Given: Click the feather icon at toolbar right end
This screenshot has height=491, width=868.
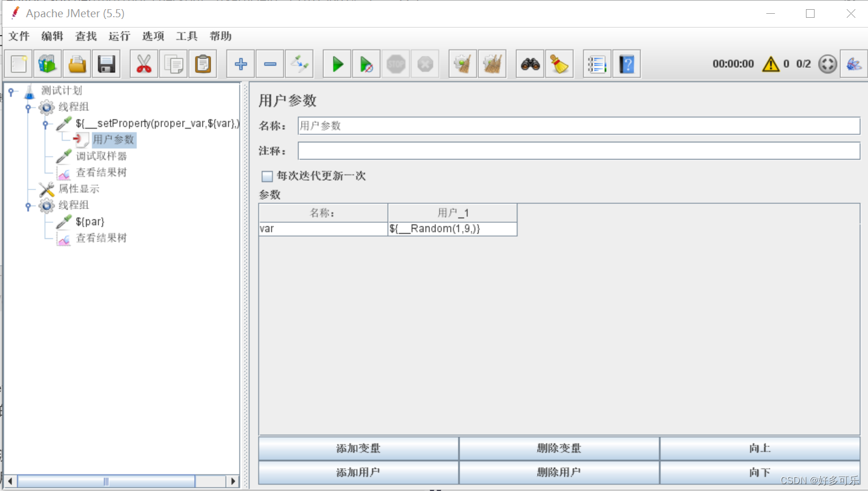Looking at the screenshot, I should (x=854, y=64).
